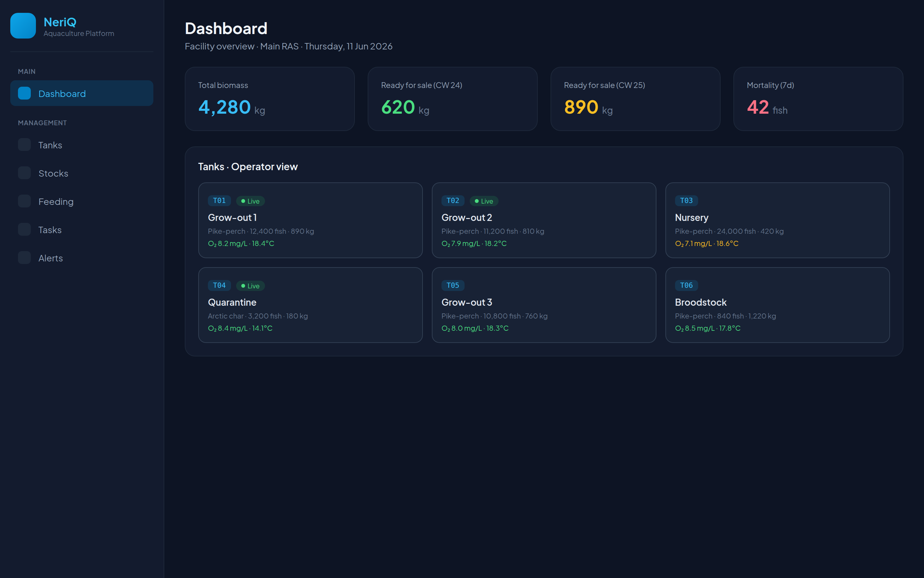Navigate to Feeding

[x=82, y=201]
